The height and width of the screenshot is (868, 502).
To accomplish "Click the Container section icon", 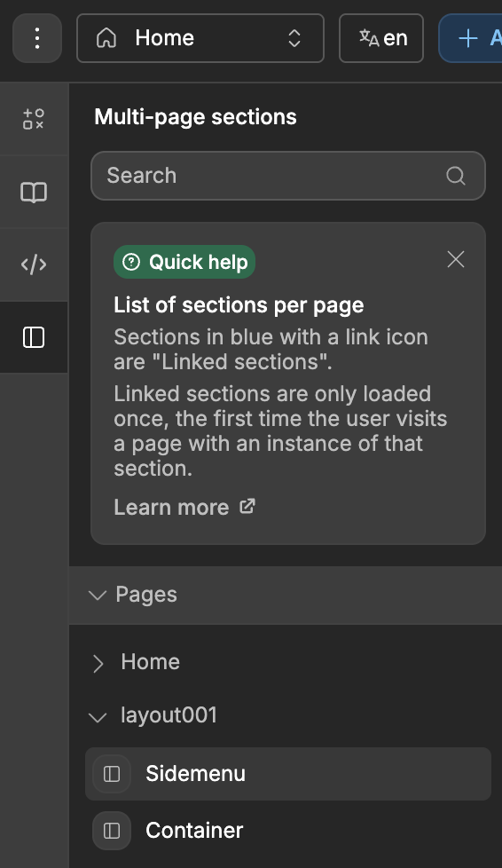I will pos(112,831).
